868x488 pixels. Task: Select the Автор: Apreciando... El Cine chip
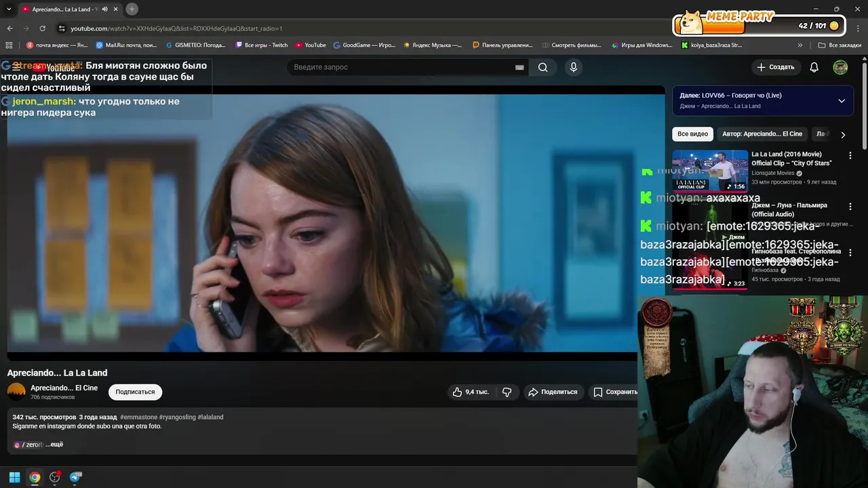point(762,134)
